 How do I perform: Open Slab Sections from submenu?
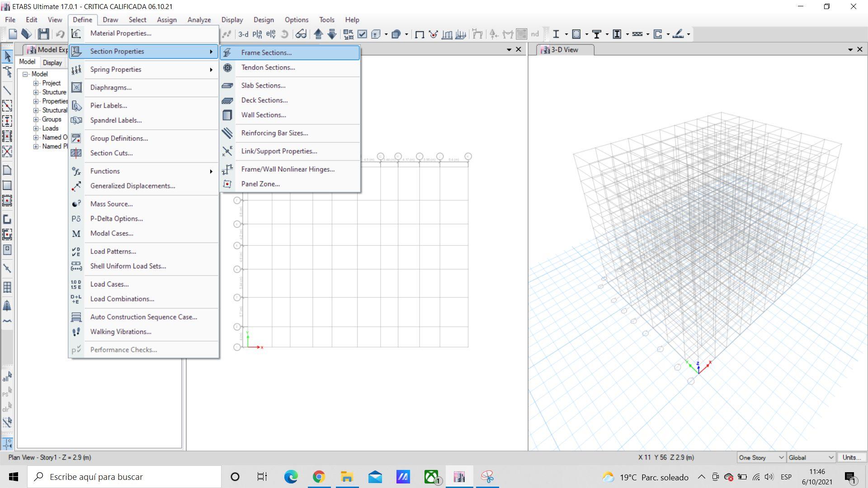(263, 85)
